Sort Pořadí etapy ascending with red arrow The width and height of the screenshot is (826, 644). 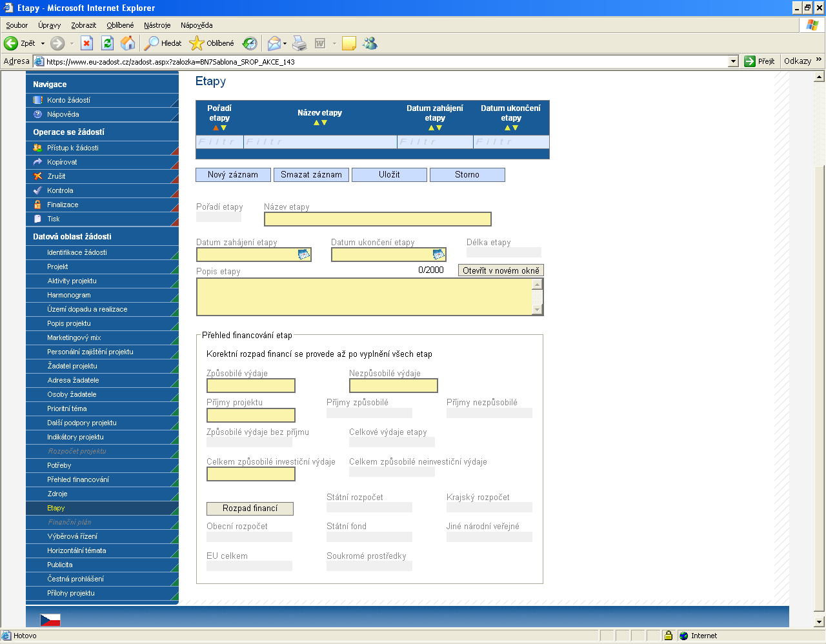(x=216, y=128)
